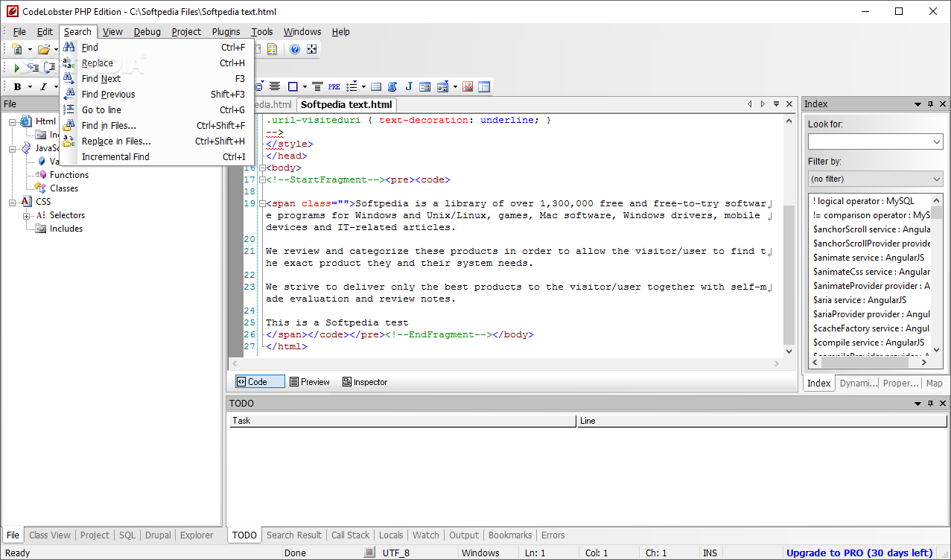951x560 pixels.
Task: Apply Bold formatting with the B icon
Action: pyautogui.click(x=17, y=87)
